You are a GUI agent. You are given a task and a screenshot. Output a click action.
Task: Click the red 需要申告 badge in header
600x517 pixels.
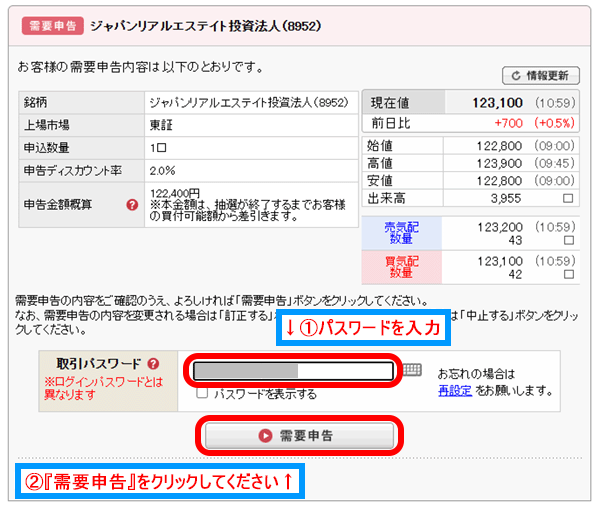53,26
